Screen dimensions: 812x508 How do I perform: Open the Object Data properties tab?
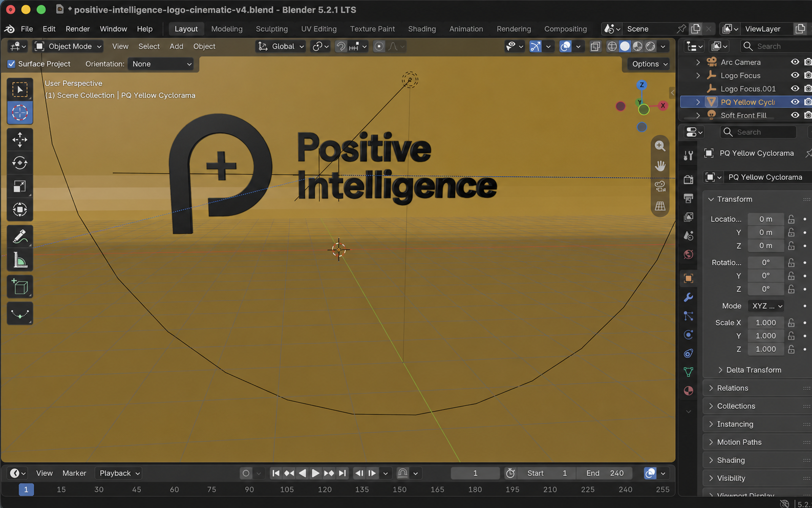click(689, 372)
